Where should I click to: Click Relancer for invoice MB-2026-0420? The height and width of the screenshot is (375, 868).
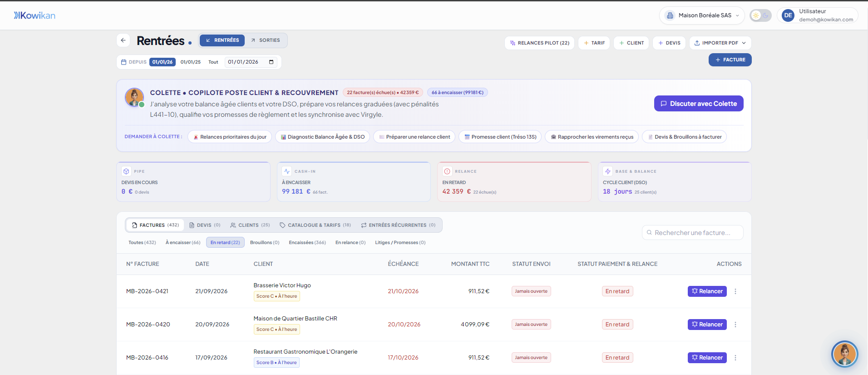point(707,325)
